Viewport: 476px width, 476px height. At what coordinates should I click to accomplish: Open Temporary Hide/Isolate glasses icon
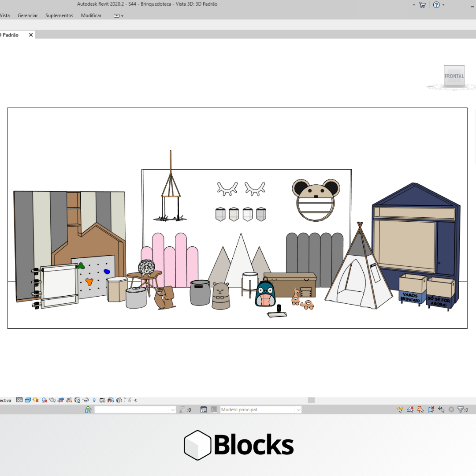click(x=86, y=400)
